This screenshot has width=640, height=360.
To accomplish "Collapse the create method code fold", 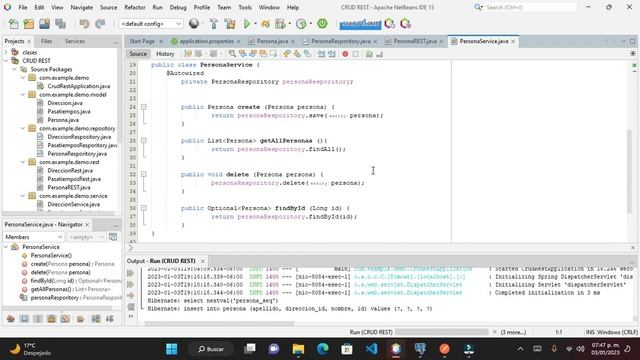I will (x=144, y=107).
